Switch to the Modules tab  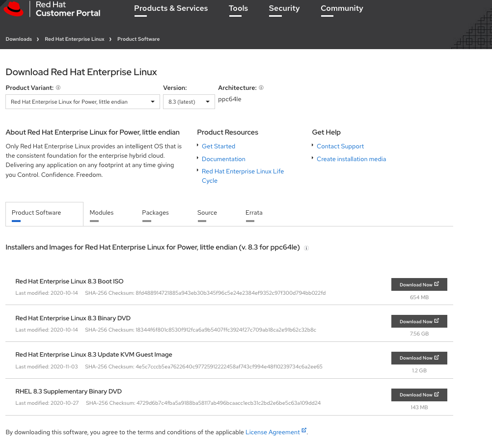(x=101, y=214)
